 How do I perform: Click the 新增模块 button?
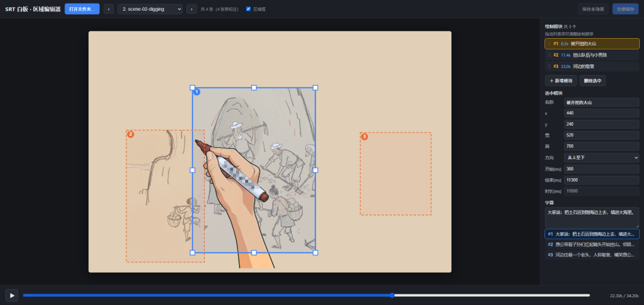(x=561, y=81)
